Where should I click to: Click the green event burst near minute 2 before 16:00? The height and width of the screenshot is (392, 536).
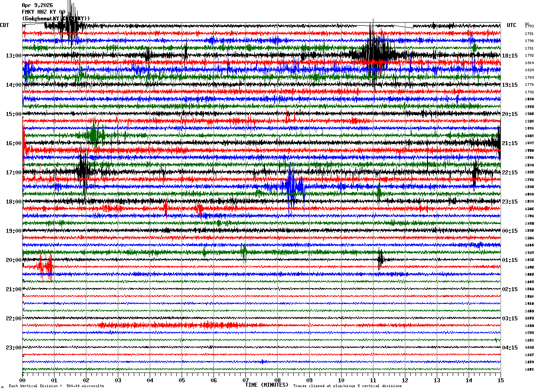[x=94, y=135]
